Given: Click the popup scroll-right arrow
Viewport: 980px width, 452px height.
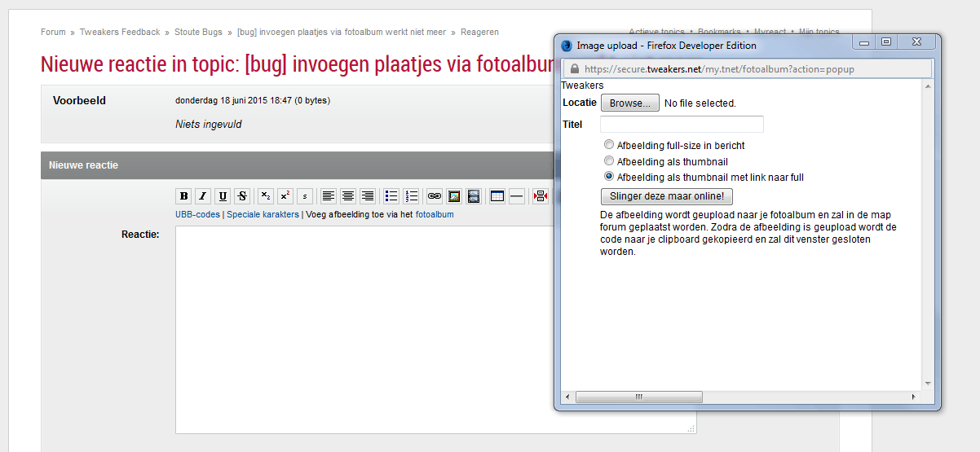Looking at the screenshot, I should coord(913,397).
